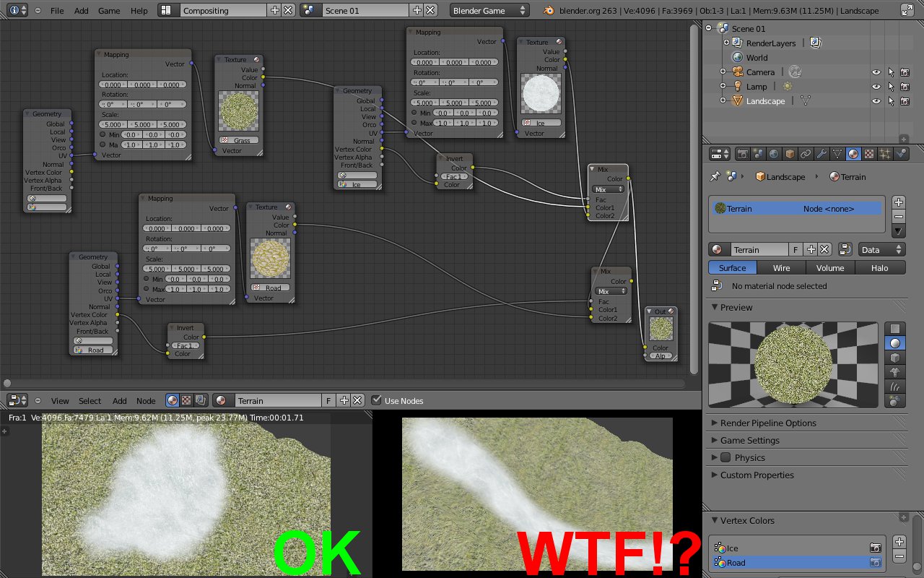Select sphere preview type
Image resolution: width=924 pixels, height=578 pixels.
tap(895, 343)
